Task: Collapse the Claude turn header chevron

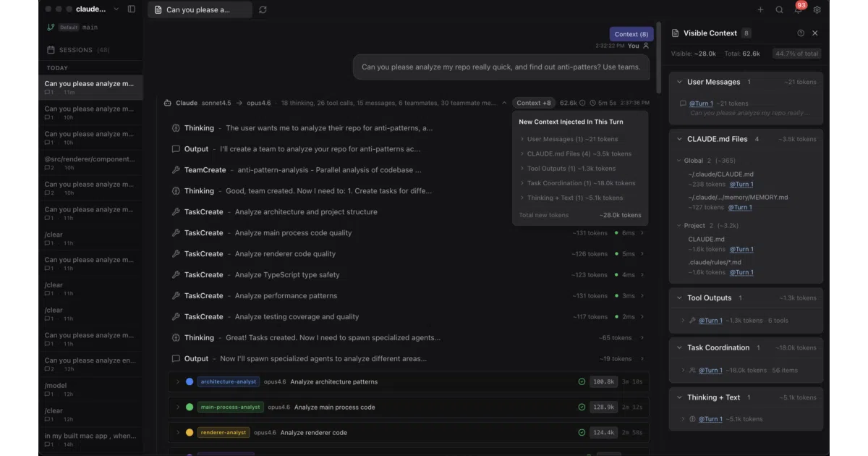Action: pos(504,103)
